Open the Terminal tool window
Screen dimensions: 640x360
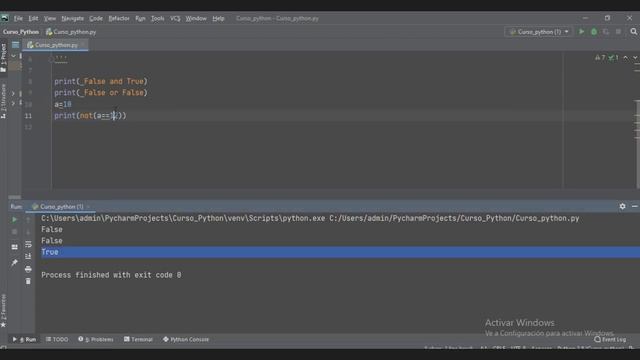pos(138,339)
